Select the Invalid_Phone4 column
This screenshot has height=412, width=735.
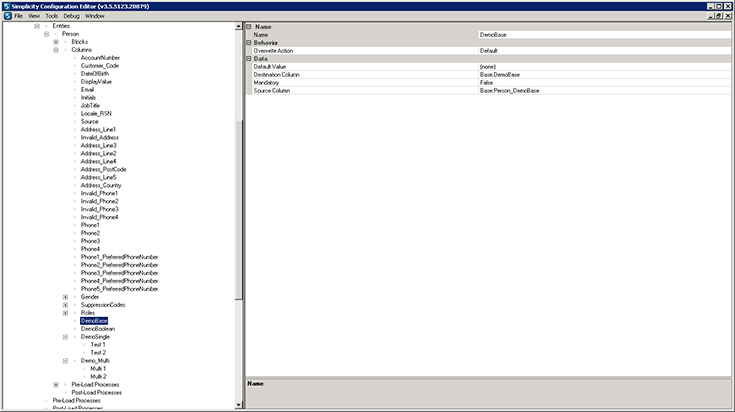(99, 217)
